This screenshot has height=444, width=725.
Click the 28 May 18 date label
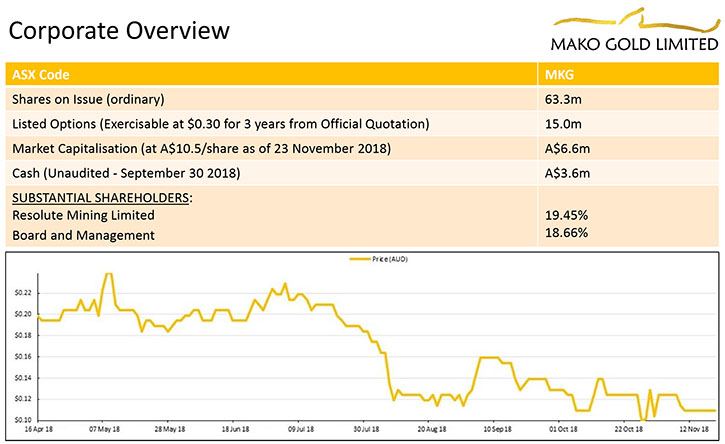click(x=170, y=429)
